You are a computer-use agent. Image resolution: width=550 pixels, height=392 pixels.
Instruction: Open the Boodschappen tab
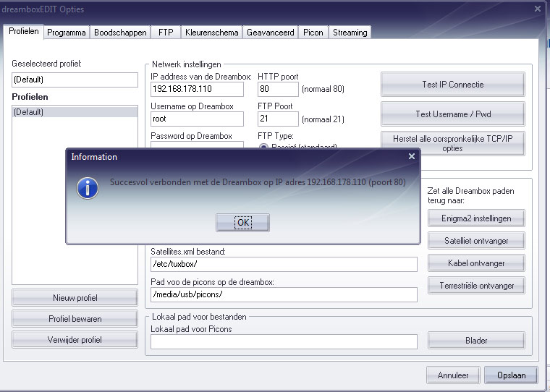pyautogui.click(x=120, y=33)
